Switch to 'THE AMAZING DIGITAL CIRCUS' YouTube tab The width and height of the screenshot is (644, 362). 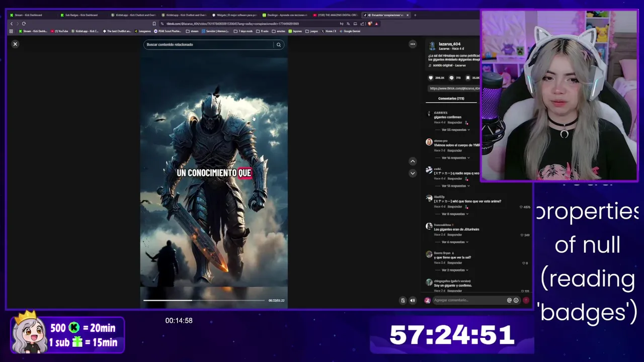coord(335,15)
